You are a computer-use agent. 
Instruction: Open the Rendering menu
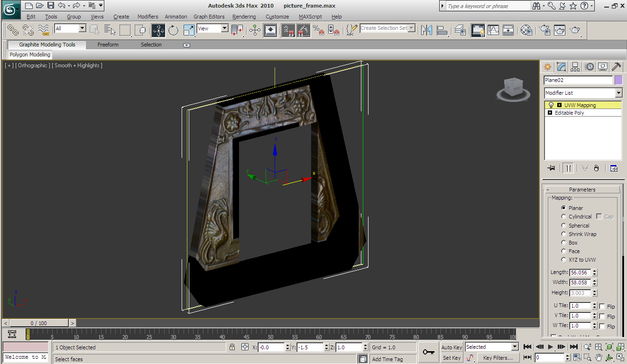tap(244, 17)
